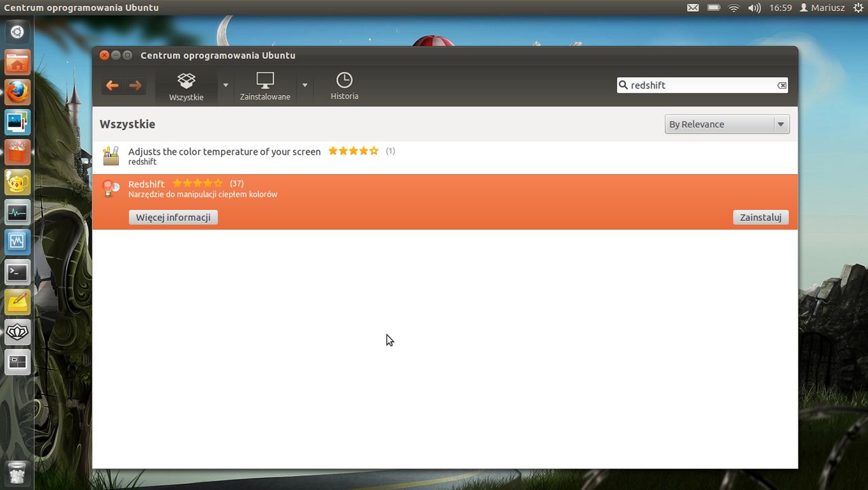Click the Więcej informacji button

pyautogui.click(x=173, y=217)
